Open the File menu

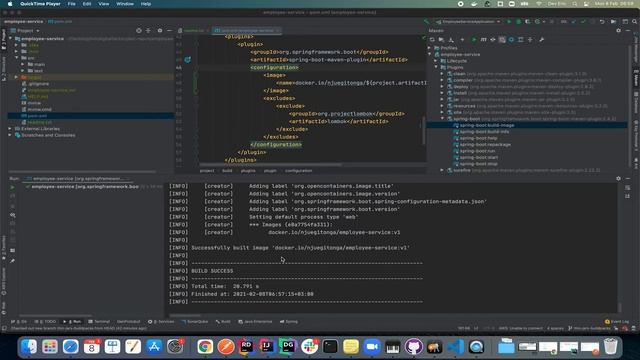(x=71, y=4)
